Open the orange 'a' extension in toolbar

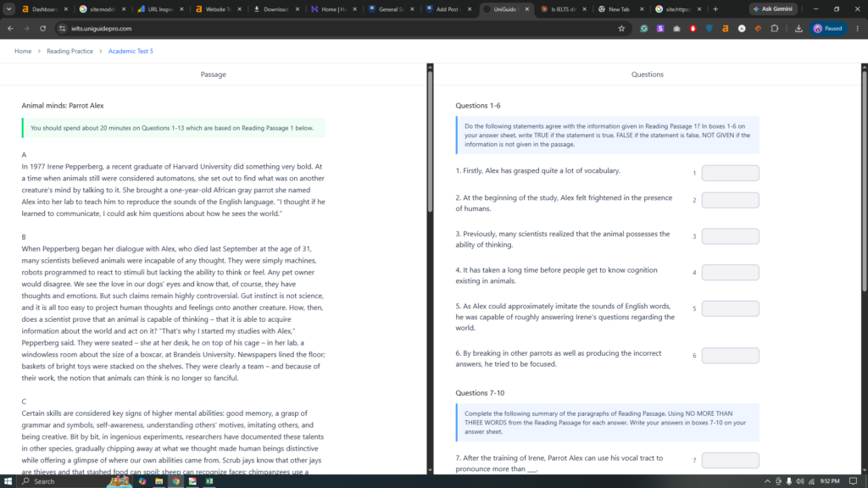coord(726,28)
